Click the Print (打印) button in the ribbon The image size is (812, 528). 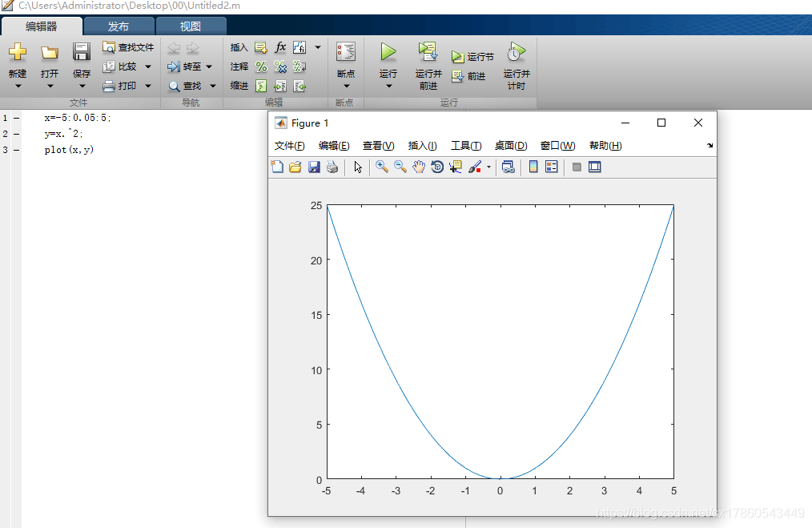click(119, 86)
